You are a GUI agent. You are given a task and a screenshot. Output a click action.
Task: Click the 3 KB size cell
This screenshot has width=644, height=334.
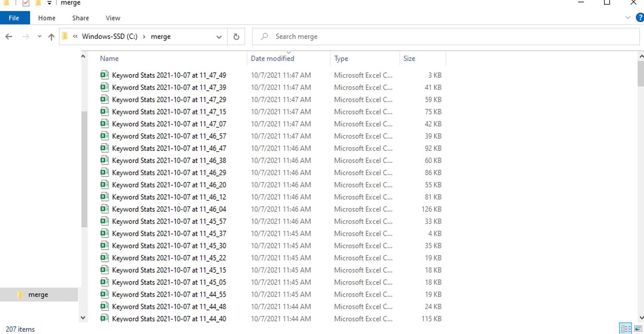(x=434, y=75)
